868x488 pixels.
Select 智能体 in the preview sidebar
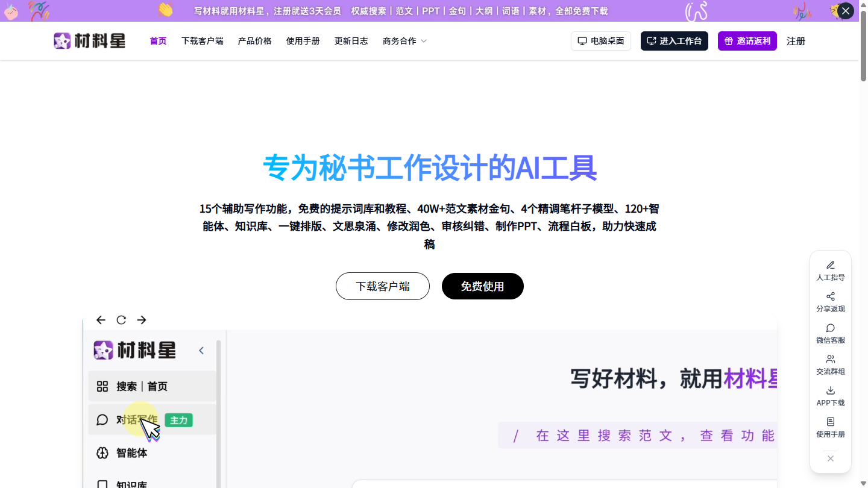point(153,453)
